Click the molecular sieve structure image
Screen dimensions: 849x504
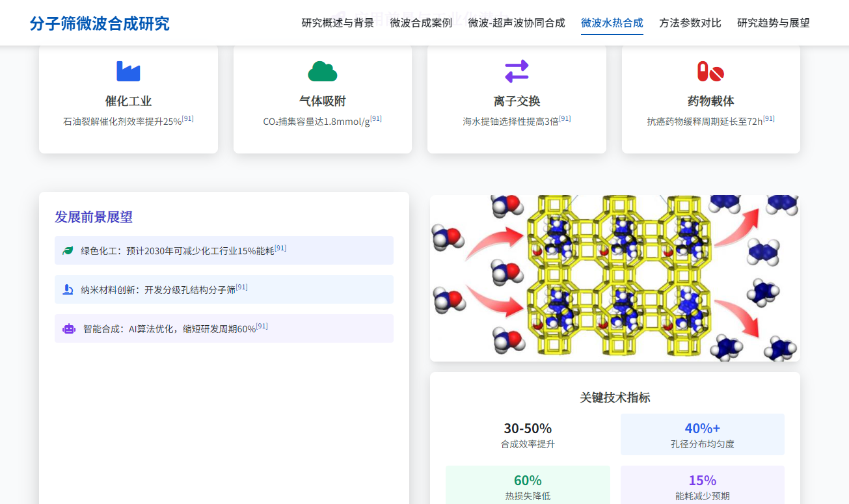click(615, 278)
